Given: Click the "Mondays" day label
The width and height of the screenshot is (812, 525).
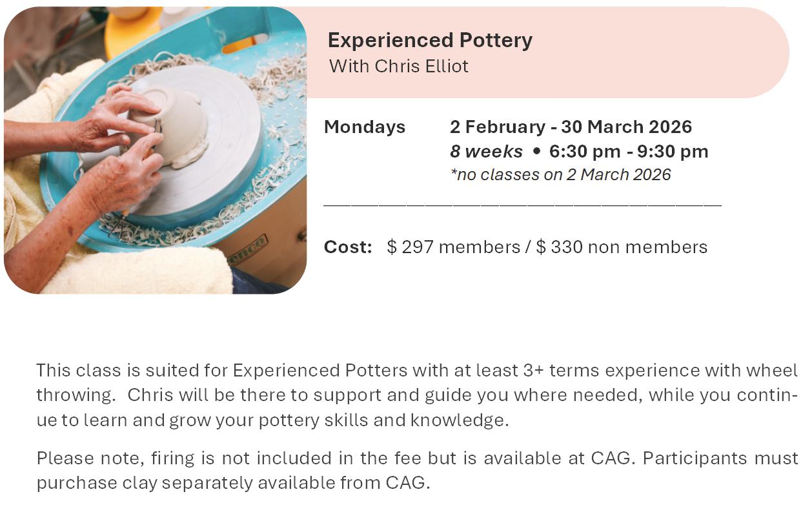Looking at the screenshot, I should [365, 127].
